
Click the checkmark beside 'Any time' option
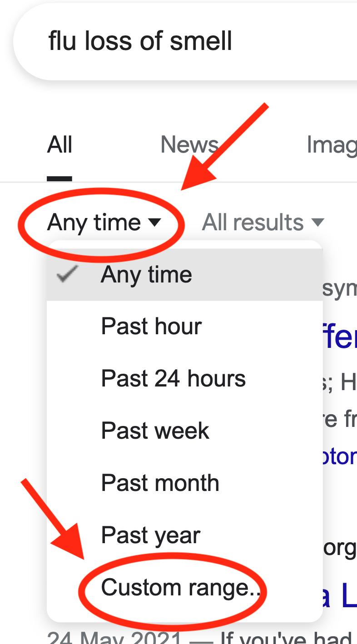(x=68, y=275)
